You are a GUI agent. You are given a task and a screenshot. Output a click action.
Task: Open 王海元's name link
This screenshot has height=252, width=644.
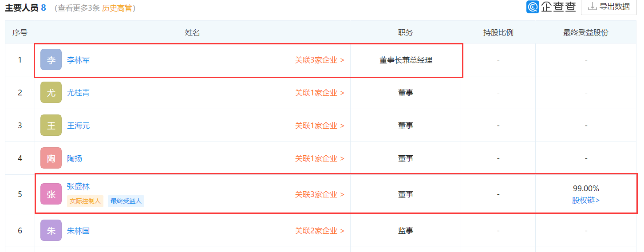(79, 126)
